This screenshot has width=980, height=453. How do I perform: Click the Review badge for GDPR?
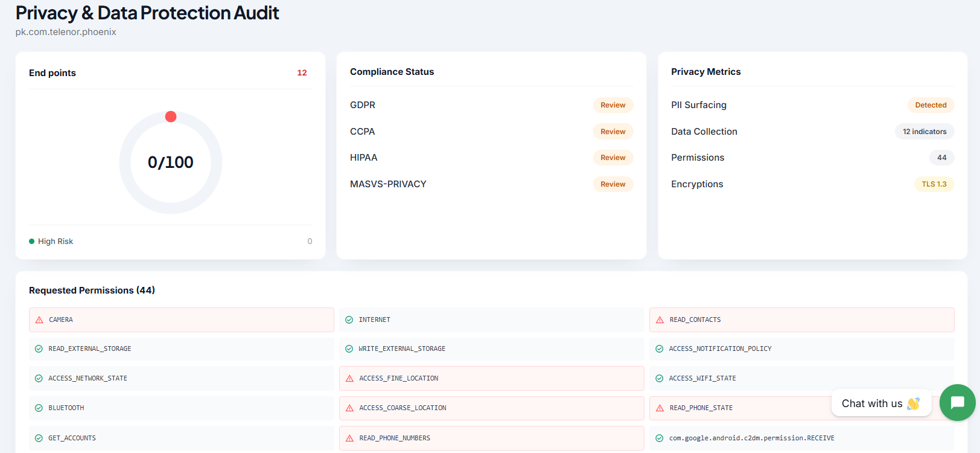pyautogui.click(x=613, y=105)
